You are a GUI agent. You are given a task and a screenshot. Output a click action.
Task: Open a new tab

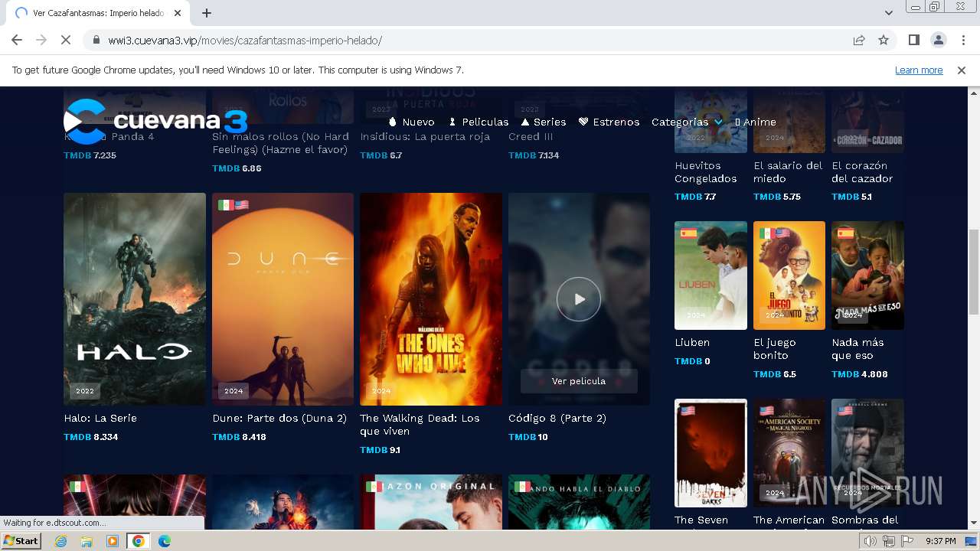point(207,13)
